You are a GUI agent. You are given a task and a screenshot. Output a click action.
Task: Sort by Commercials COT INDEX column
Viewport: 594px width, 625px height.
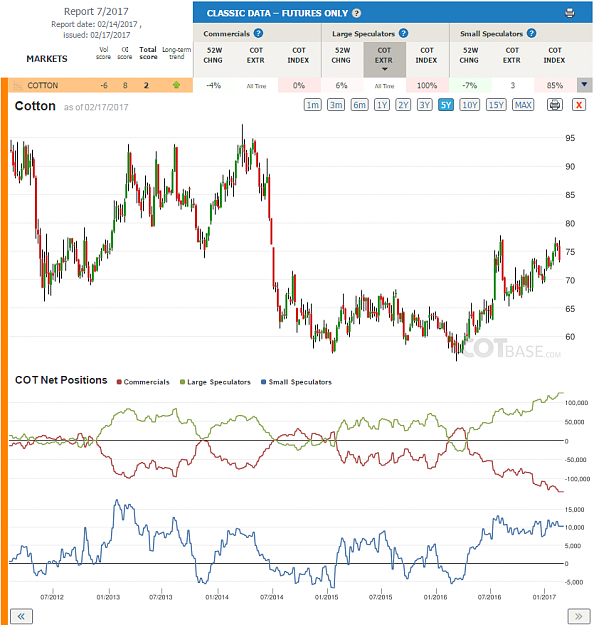click(299, 55)
